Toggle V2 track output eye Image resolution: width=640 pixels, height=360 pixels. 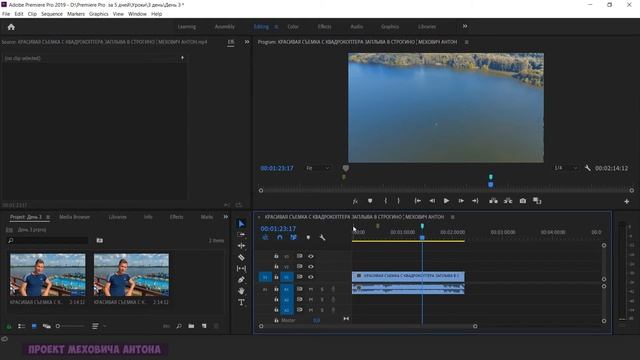tap(311, 267)
